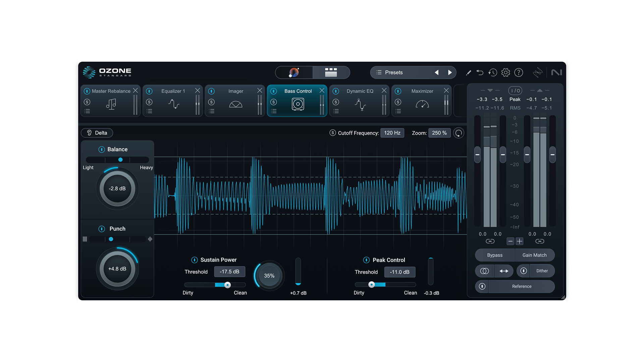The height and width of the screenshot is (362, 644).
Task: Open the Bass Control module options list
Action: click(274, 111)
